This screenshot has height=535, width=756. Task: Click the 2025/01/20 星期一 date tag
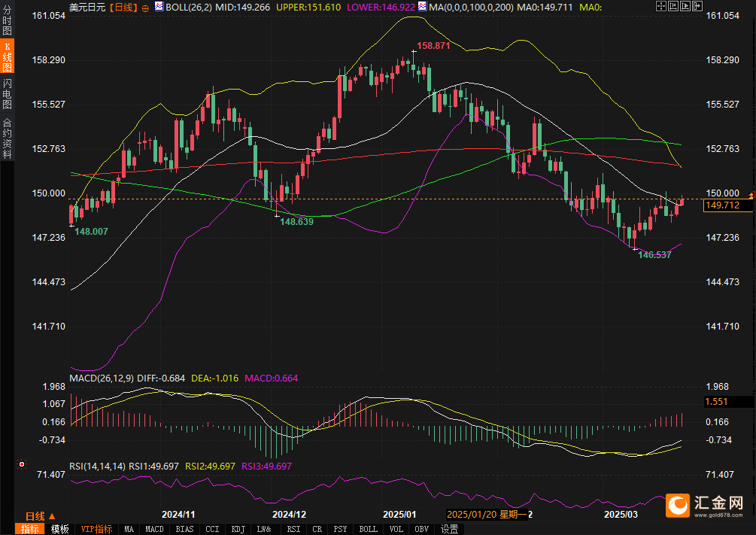pos(487,514)
